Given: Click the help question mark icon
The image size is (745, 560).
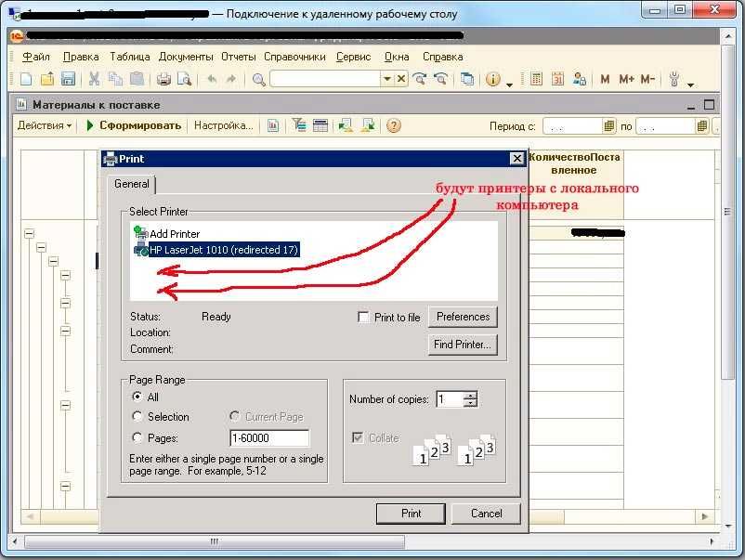Looking at the screenshot, I should (x=394, y=125).
